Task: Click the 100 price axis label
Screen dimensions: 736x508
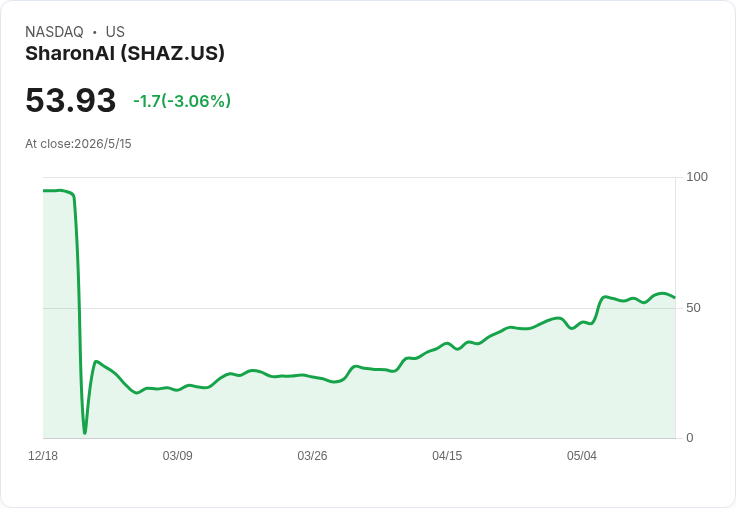Action: [697, 177]
